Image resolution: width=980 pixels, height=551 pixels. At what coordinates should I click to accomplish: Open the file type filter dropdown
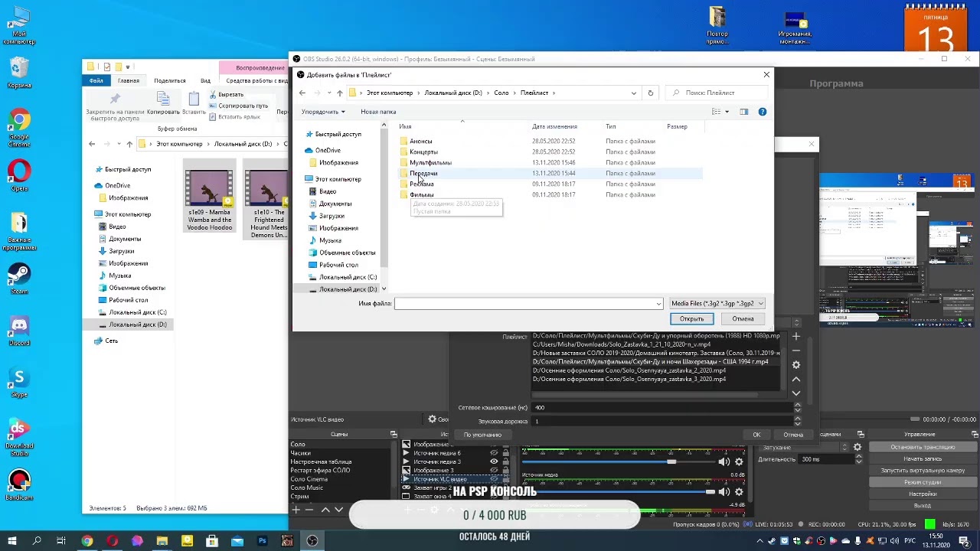[x=717, y=304]
